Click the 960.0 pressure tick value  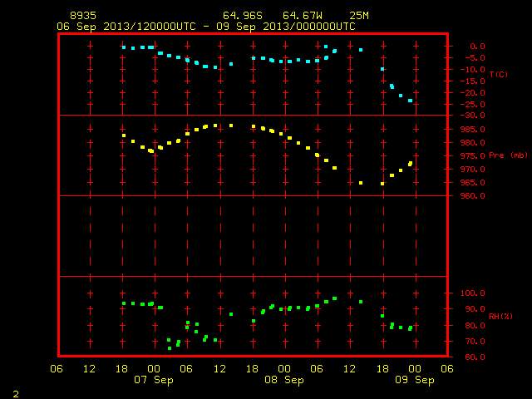472,196
